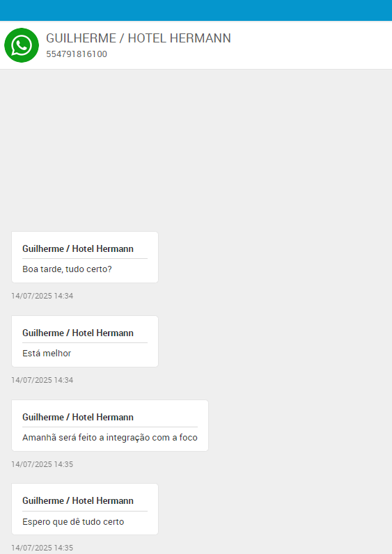Click sender name above 'Espero que dê' message
The width and height of the screenshot is (392, 554).
(78, 500)
